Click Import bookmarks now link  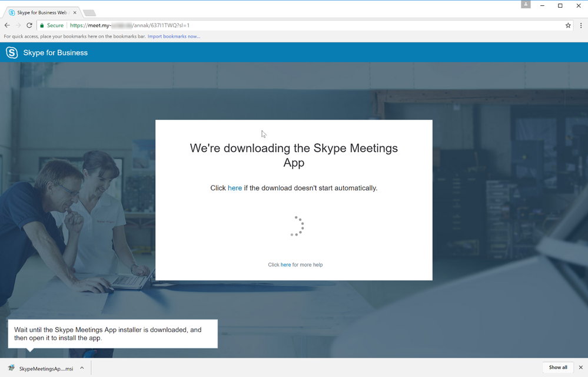(174, 37)
